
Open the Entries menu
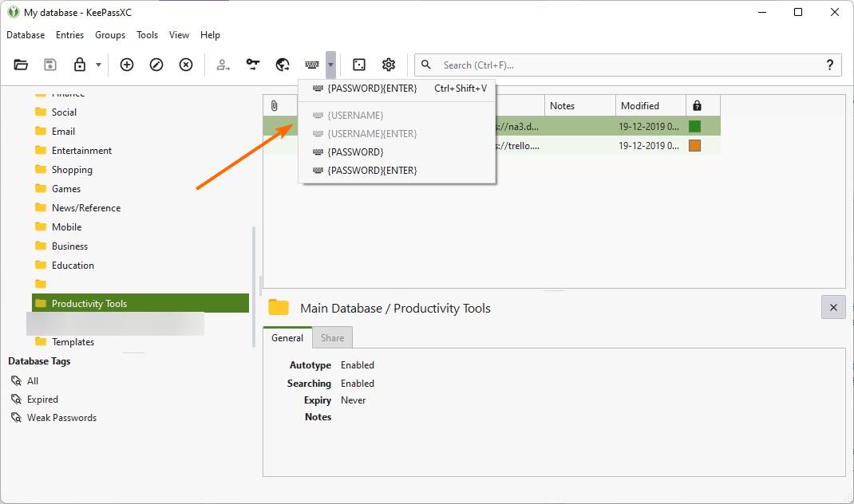pos(69,35)
